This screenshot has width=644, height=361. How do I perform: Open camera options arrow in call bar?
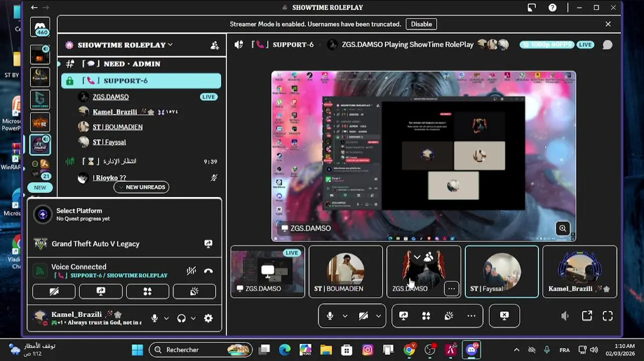[x=378, y=316]
